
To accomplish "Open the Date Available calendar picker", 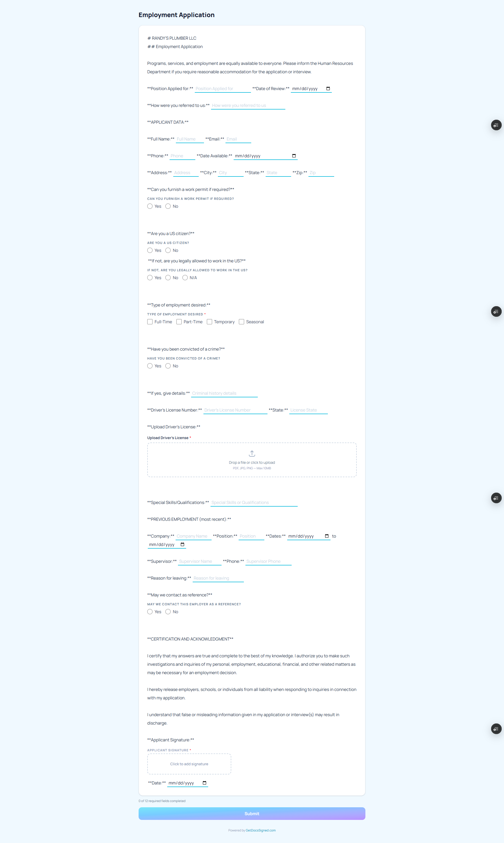I will [x=293, y=156].
